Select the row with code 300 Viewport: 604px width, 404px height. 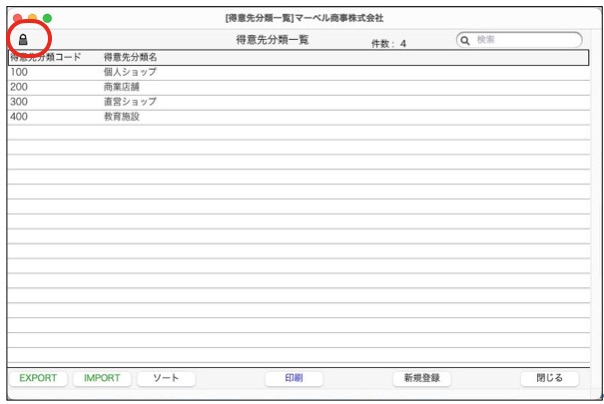pos(19,102)
